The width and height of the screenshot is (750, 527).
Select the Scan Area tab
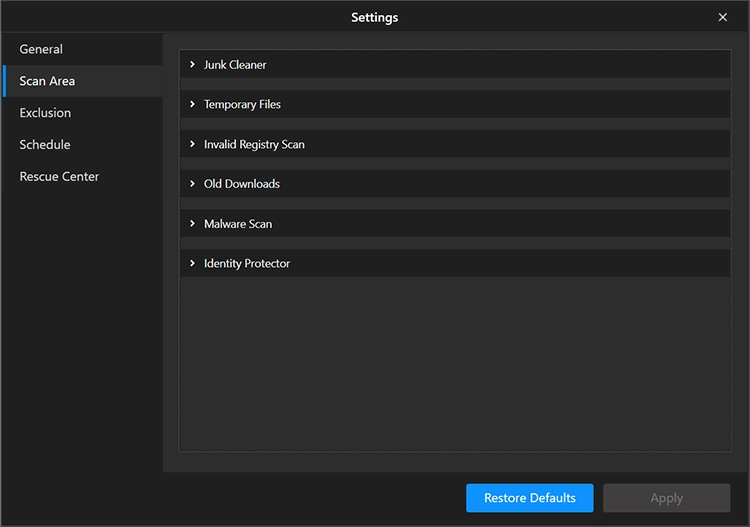(x=47, y=81)
